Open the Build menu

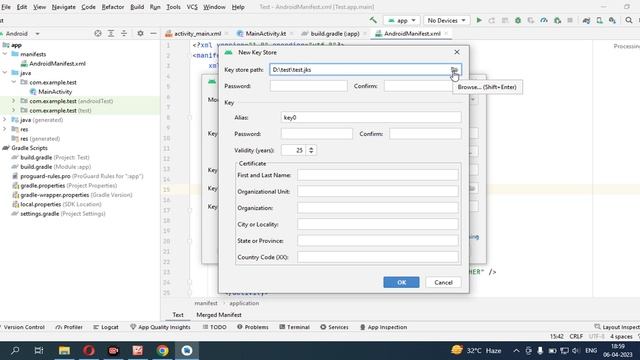coord(137,7)
